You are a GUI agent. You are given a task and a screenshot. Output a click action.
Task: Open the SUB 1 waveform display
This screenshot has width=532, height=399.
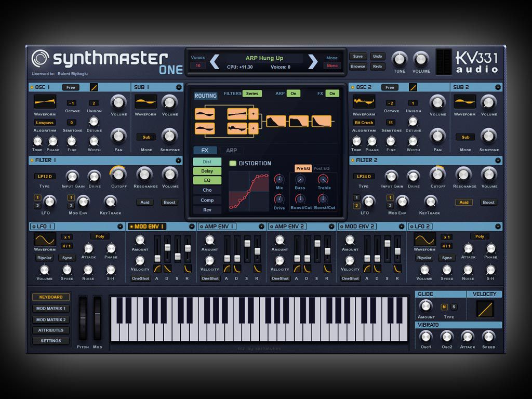point(145,102)
